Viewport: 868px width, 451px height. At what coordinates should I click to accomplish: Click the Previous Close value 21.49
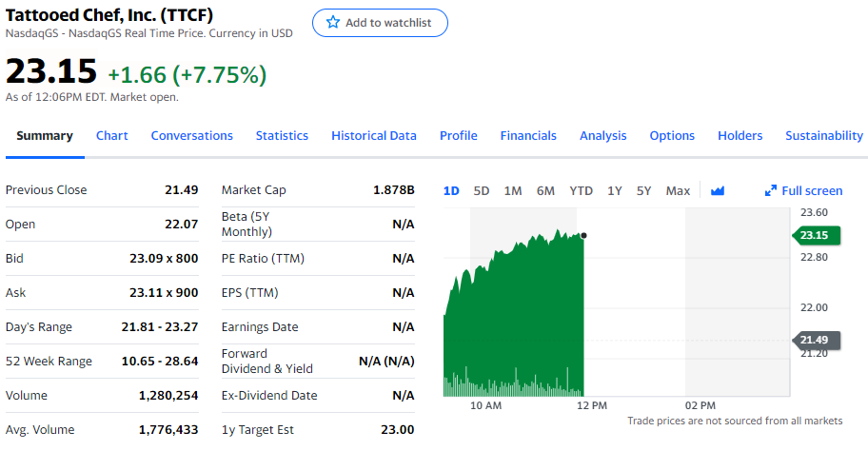[181, 189]
